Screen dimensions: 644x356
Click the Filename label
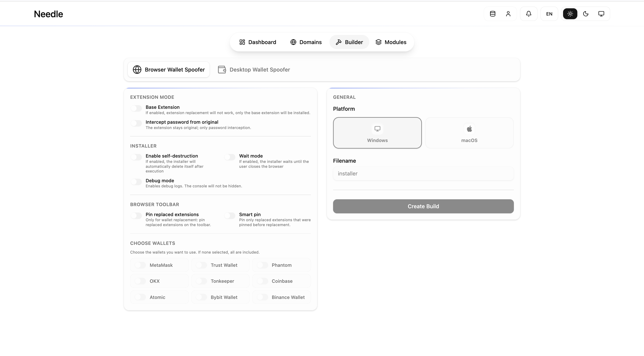point(344,161)
